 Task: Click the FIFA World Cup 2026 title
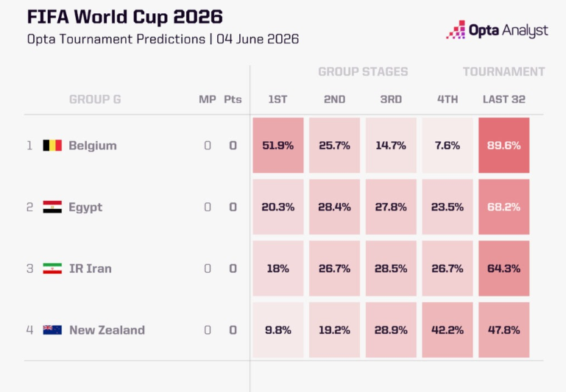(125, 17)
